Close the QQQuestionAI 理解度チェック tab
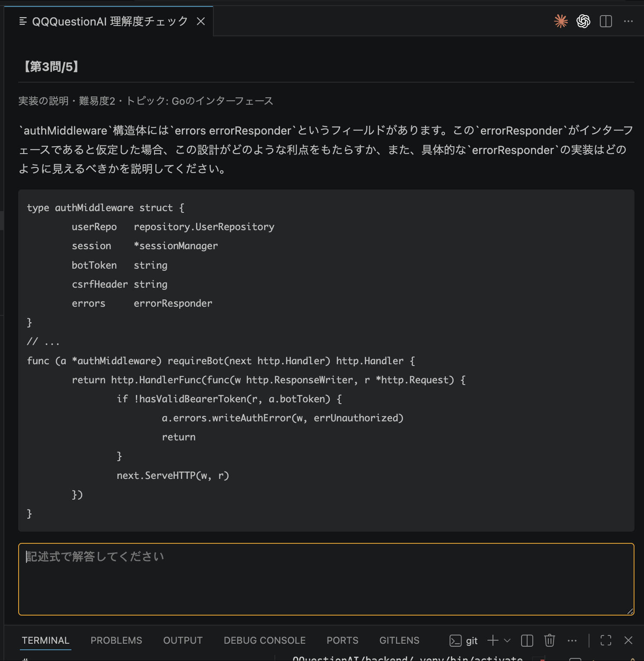Screen dimensions: 644x661 coord(201,21)
